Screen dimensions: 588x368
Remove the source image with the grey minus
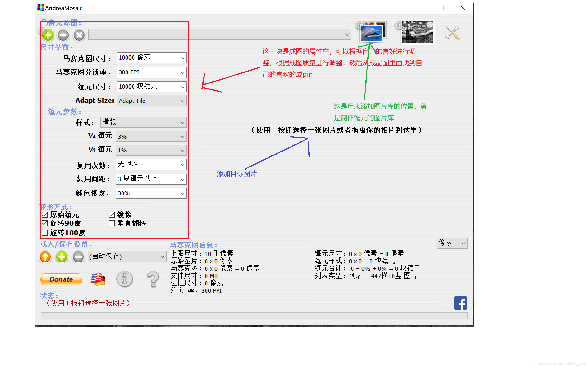pos(63,35)
